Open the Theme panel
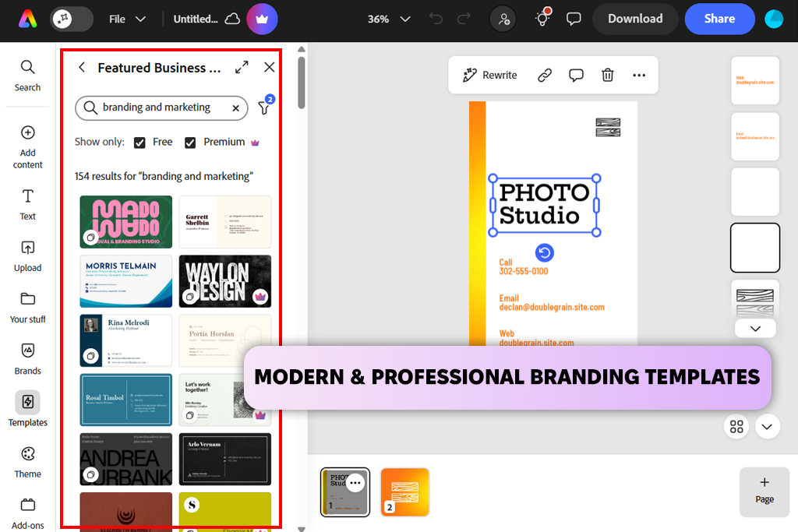This screenshot has width=798, height=532. (27, 463)
